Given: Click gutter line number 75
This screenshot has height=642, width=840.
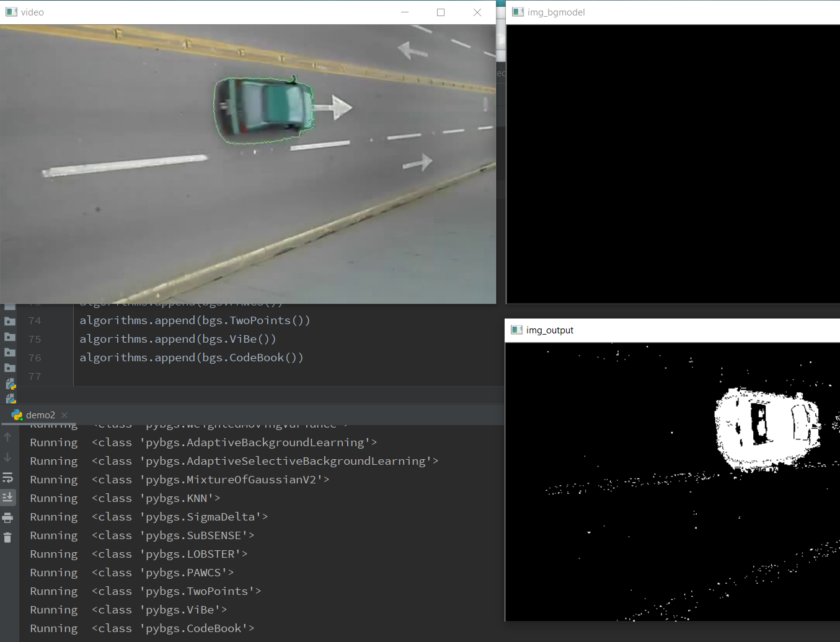Looking at the screenshot, I should (35, 340).
